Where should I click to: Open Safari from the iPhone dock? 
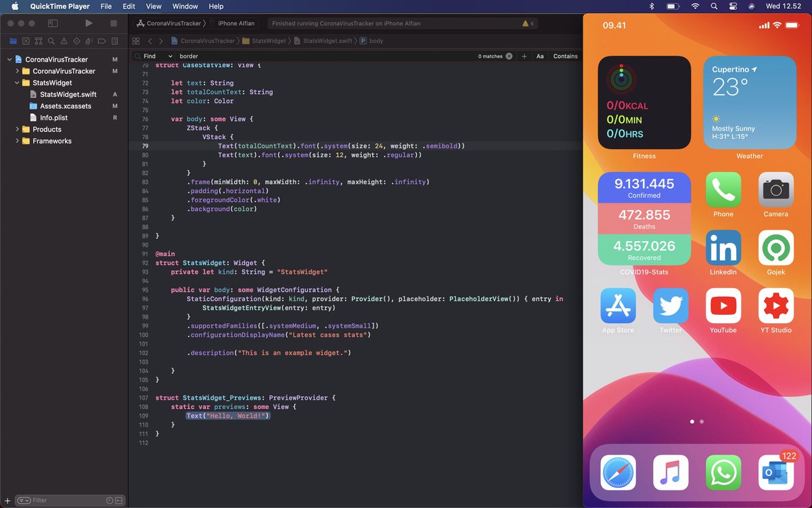[x=618, y=473]
